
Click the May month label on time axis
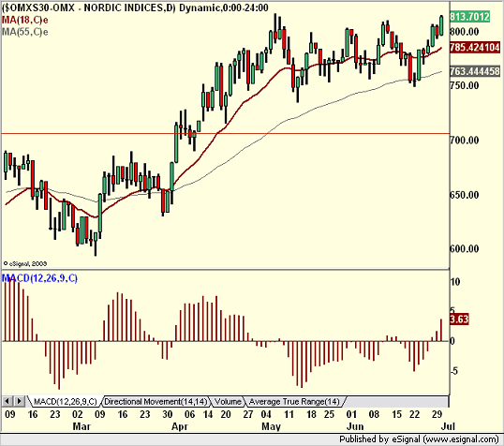(x=271, y=426)
